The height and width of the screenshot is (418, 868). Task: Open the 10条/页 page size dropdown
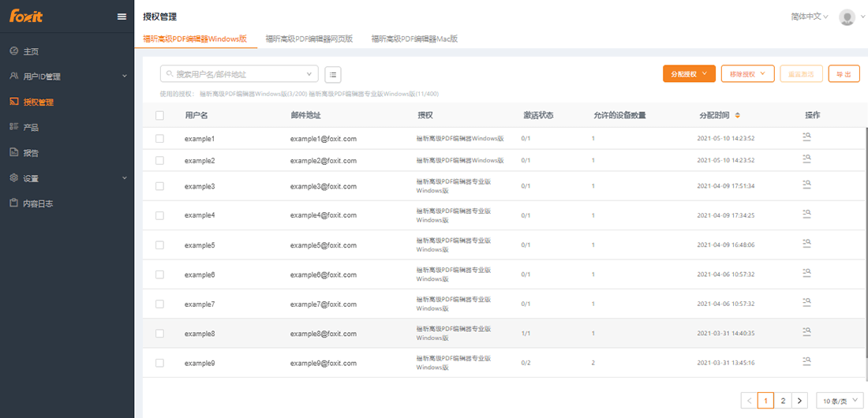click(840, 401)
